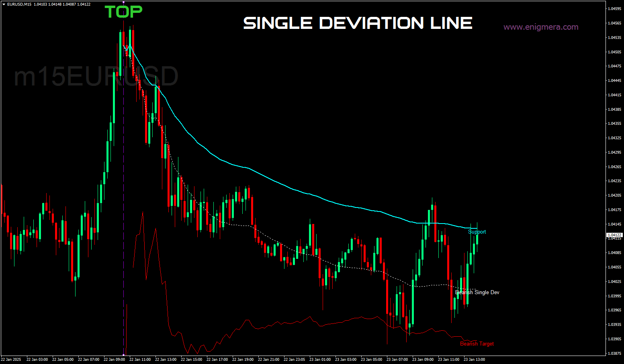
Task: Click the 22 Jan 2025 date label
Action: point(11,360)
